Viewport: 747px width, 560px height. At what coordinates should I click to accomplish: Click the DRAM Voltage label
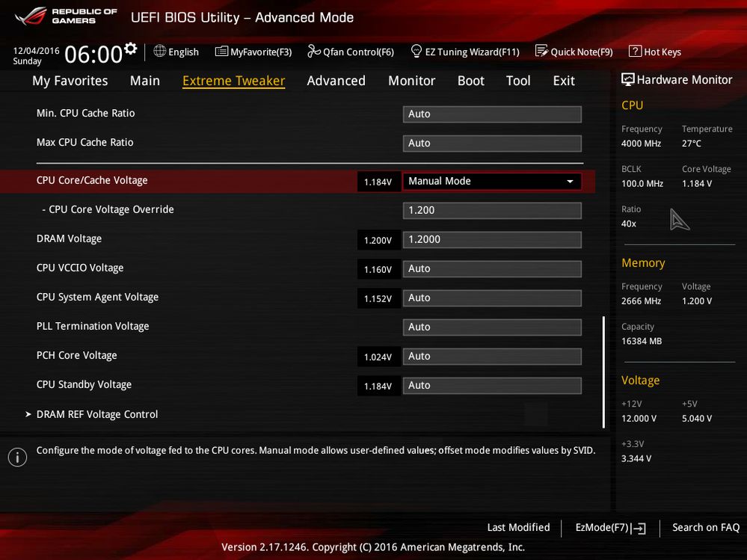[69, 239]
